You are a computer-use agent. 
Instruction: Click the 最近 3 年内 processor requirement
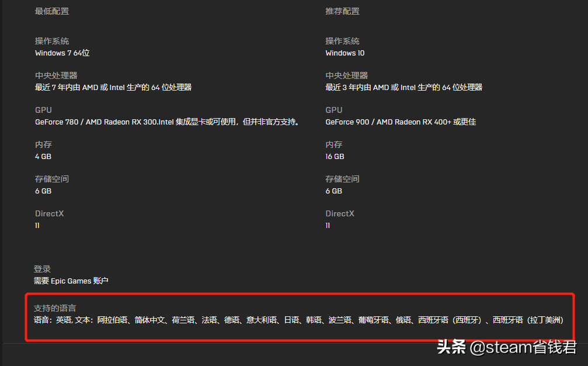tap(404, 88)
